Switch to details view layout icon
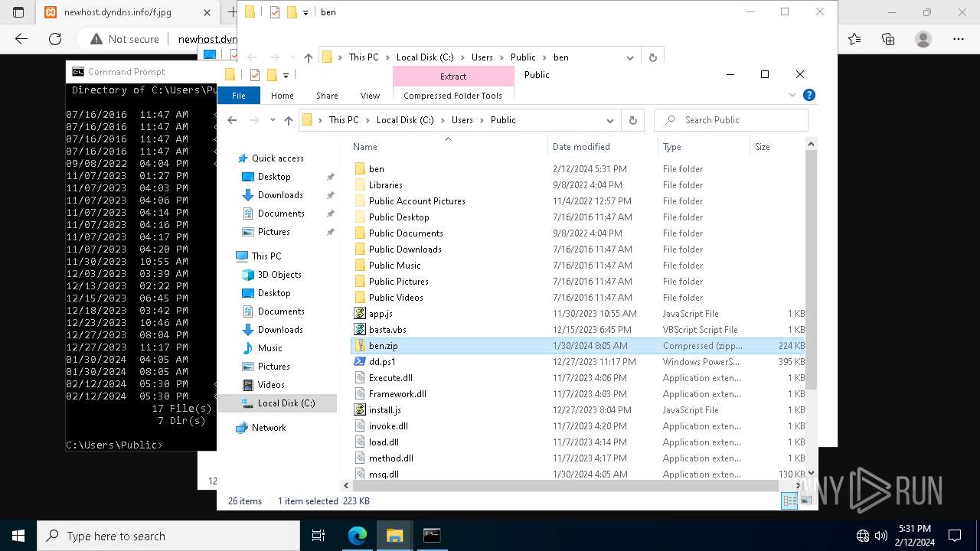Screen dimensions: 980x551 click(x=789, y=500)
